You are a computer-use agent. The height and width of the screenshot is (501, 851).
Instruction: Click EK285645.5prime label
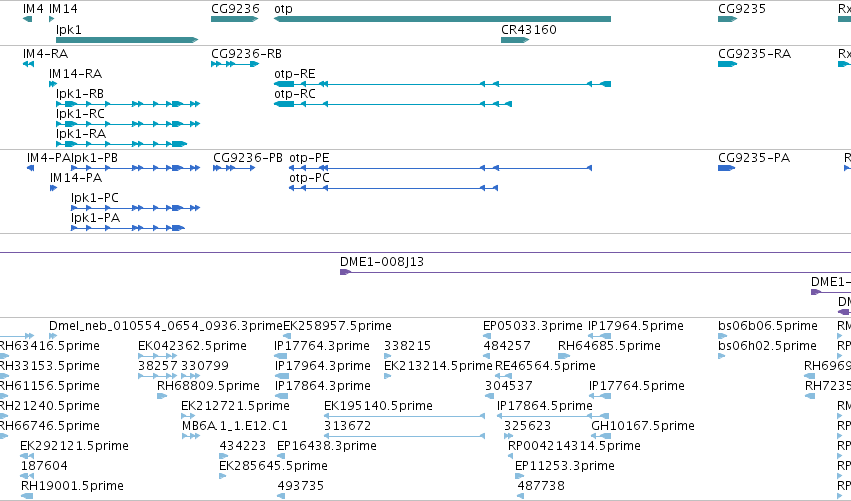click(x=274, y=466)
